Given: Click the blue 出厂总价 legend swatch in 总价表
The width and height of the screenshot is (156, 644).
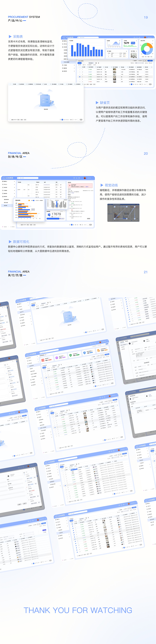Looking at the screenshot, I should click(x=34, y=201).
